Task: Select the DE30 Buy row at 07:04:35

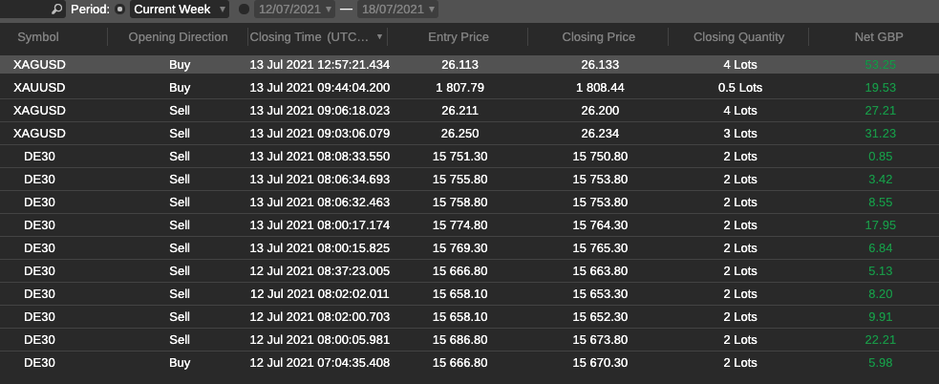Action: tap(470, 362)
